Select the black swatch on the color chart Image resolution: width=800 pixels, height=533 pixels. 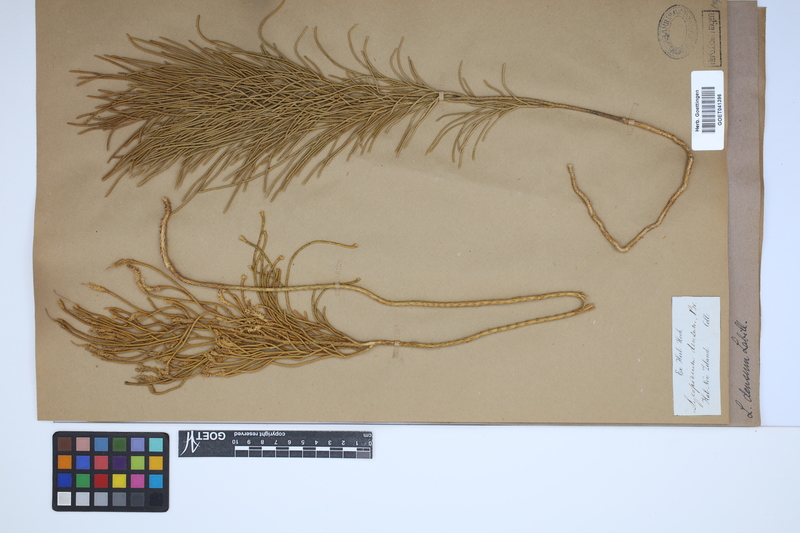[x=156, y=498]
